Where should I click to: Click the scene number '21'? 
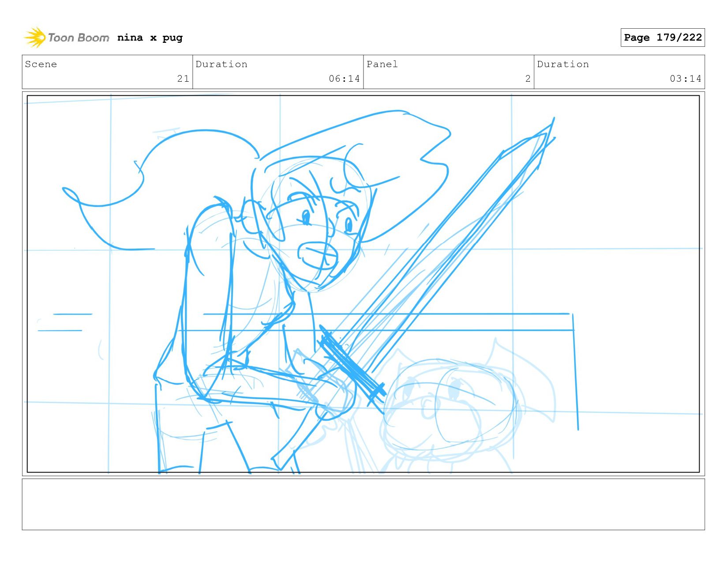183,79
